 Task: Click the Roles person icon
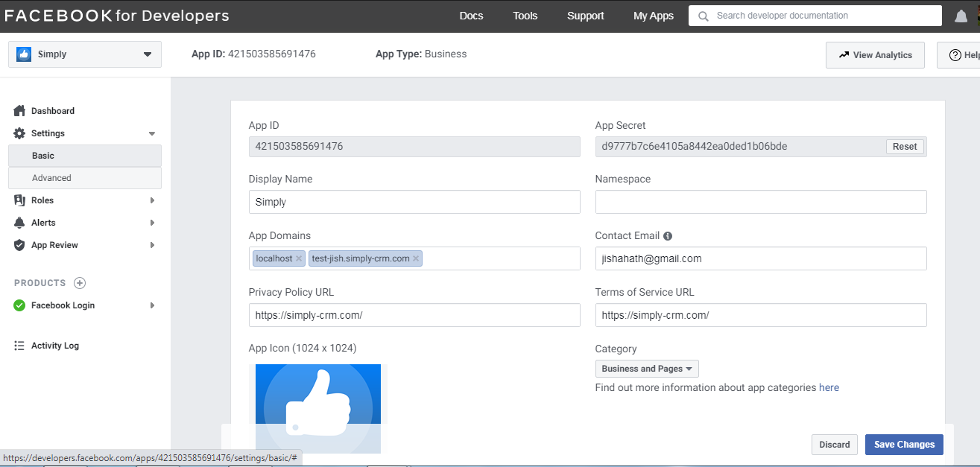click(x=20, y=200)
